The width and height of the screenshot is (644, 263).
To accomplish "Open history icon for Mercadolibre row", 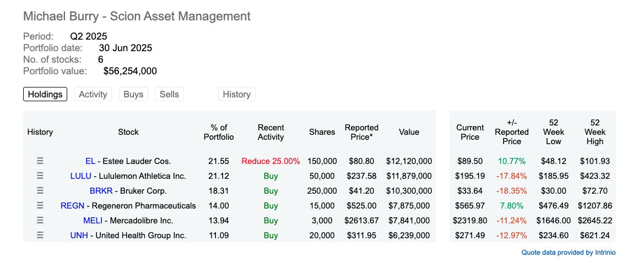I will pyautogui.click(x=40, y=220).
